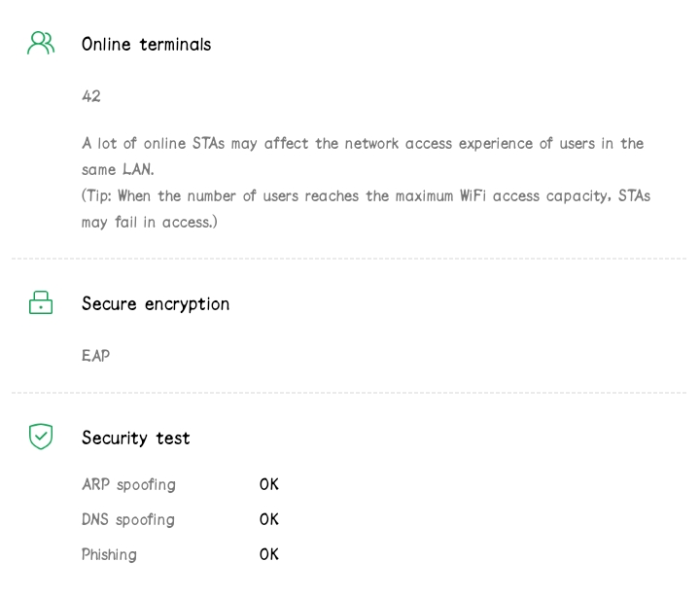Click the OK status beside Phishing
The height and width of the screenshot is (597, 700).
269,554
